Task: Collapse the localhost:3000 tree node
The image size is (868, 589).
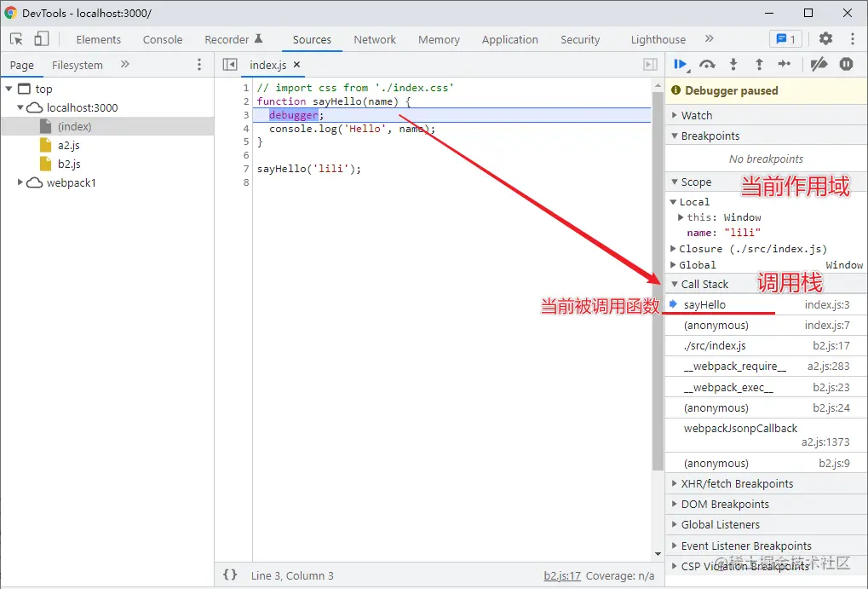Action: [20, 107]
